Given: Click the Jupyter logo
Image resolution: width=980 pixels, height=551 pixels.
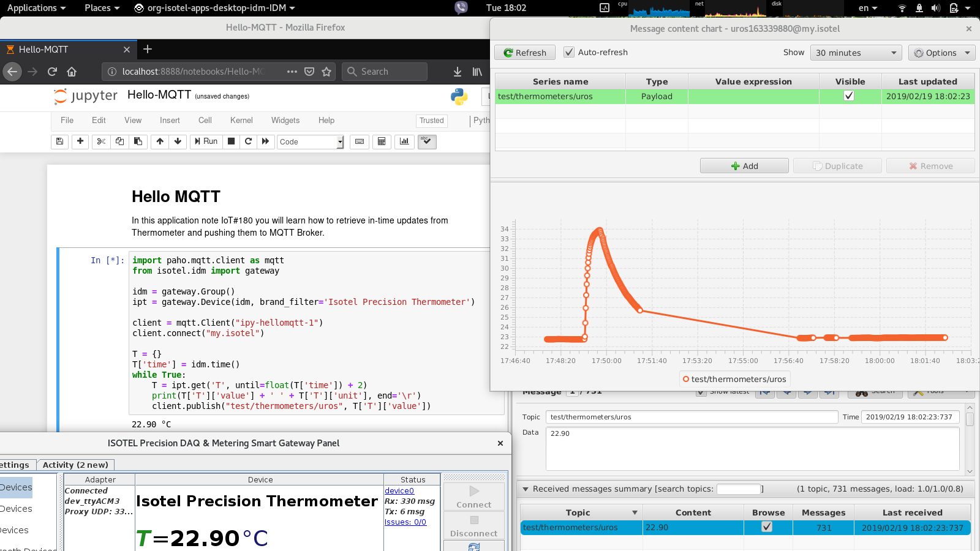Looking at the screenshot, I should 86,96.
